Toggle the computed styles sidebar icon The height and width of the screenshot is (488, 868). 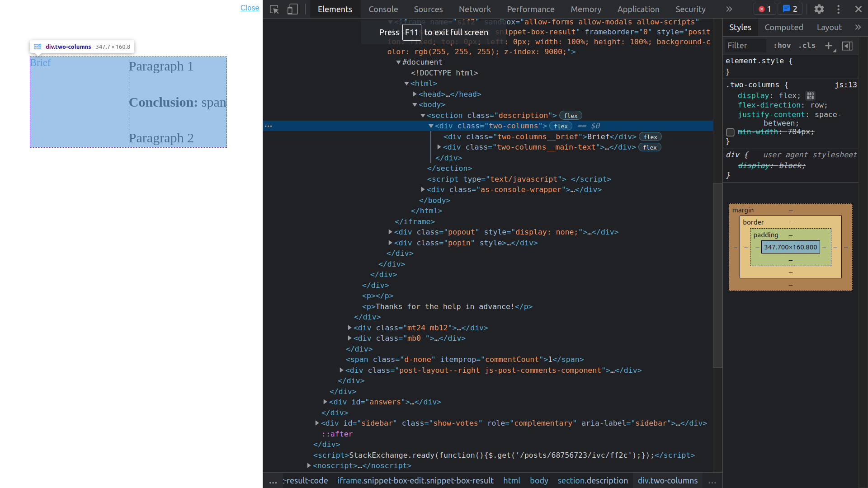(x=848, y=46)
